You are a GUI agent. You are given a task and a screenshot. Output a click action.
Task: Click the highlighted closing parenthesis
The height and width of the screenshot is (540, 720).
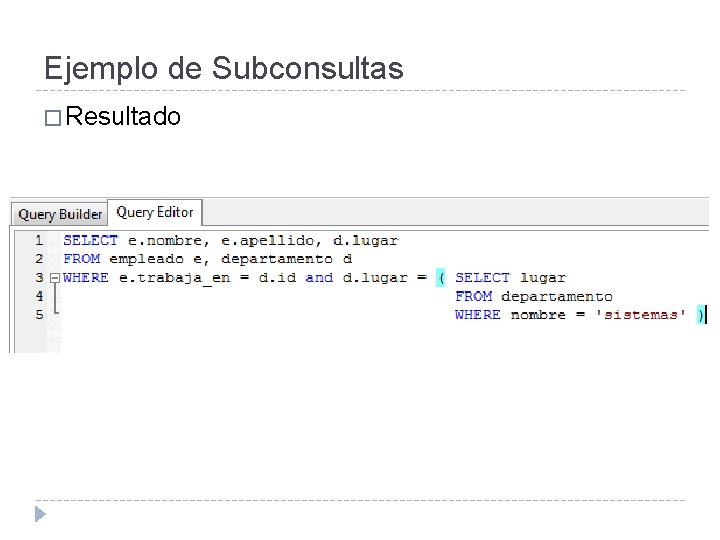[x=701, y=315]
